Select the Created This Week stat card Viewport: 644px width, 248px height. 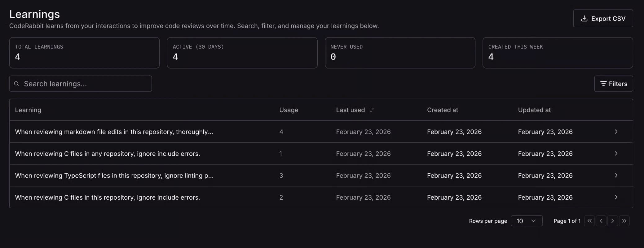coord(558,53)
